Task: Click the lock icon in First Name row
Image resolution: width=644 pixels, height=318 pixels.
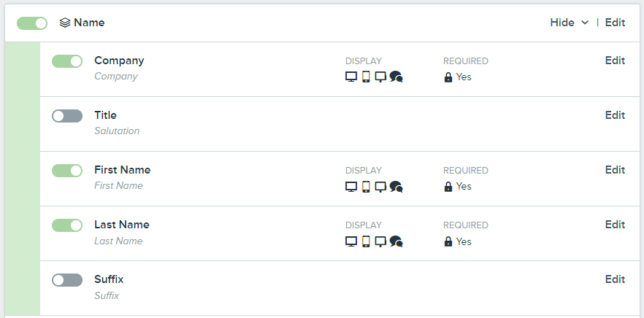Action: coord(448,187)
